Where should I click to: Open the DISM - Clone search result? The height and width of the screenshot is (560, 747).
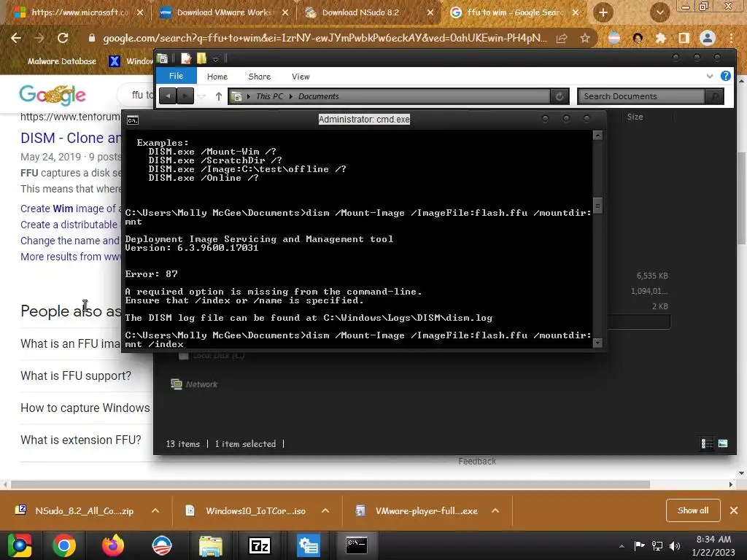tap(71, 138)
